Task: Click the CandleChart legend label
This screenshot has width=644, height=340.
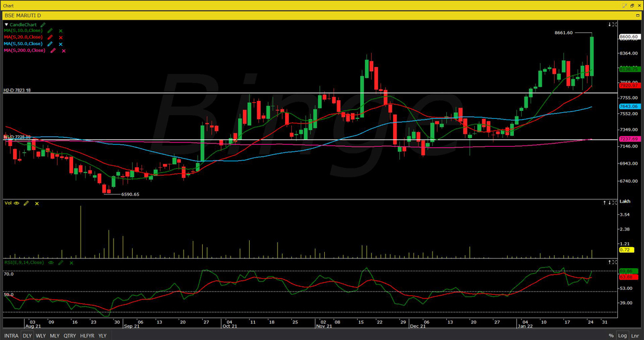Action: (x=23, y=25)
